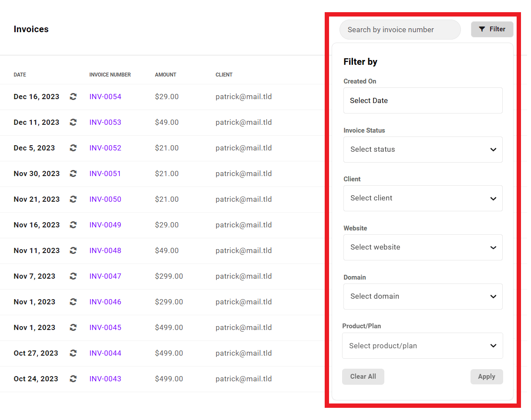This screenshot has height=420, width=531.
Task: Click the $299.00 amount for INV-0047
Action: pyautogui.click(x=169, y=276)
